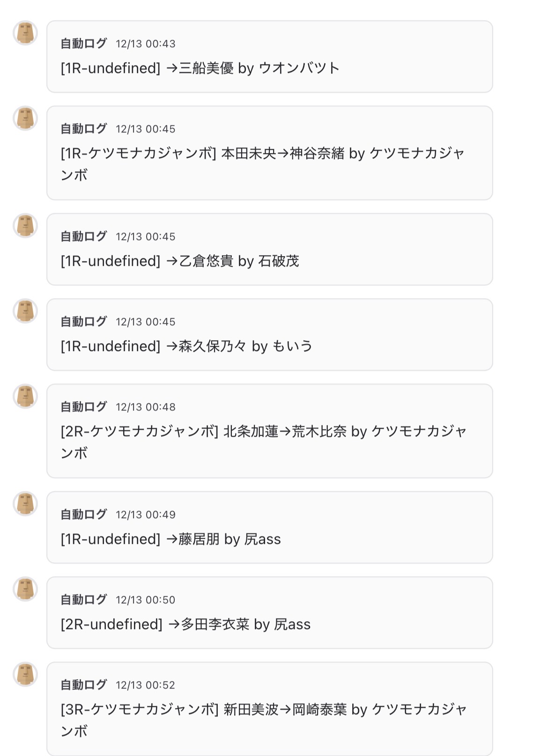Select the 12/13 00:49 timestamp
Viewport: 548px width, 756px height.
146,515
